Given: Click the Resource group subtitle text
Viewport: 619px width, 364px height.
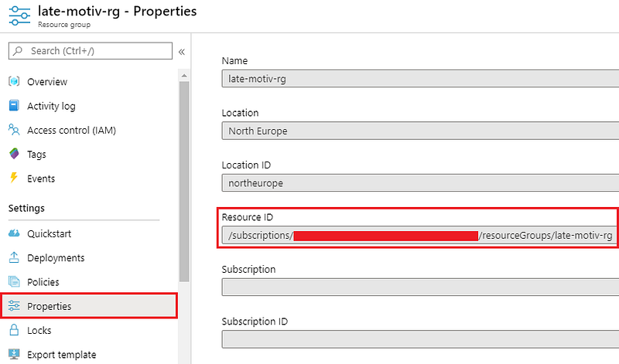Looking at the screenshot, I should click(64, 25).
